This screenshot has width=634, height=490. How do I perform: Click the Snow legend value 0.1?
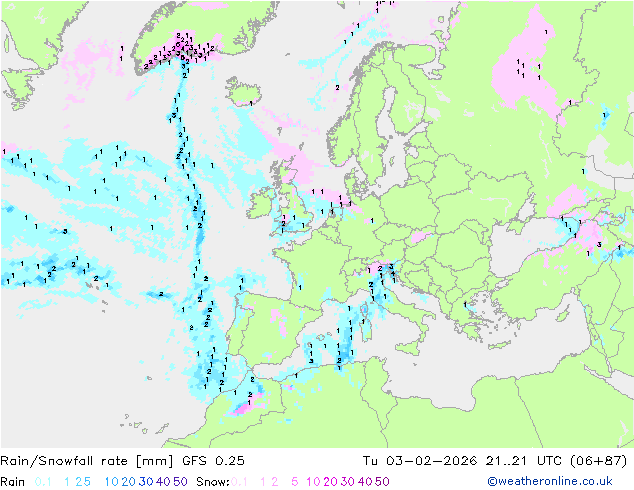click(239, 482)
